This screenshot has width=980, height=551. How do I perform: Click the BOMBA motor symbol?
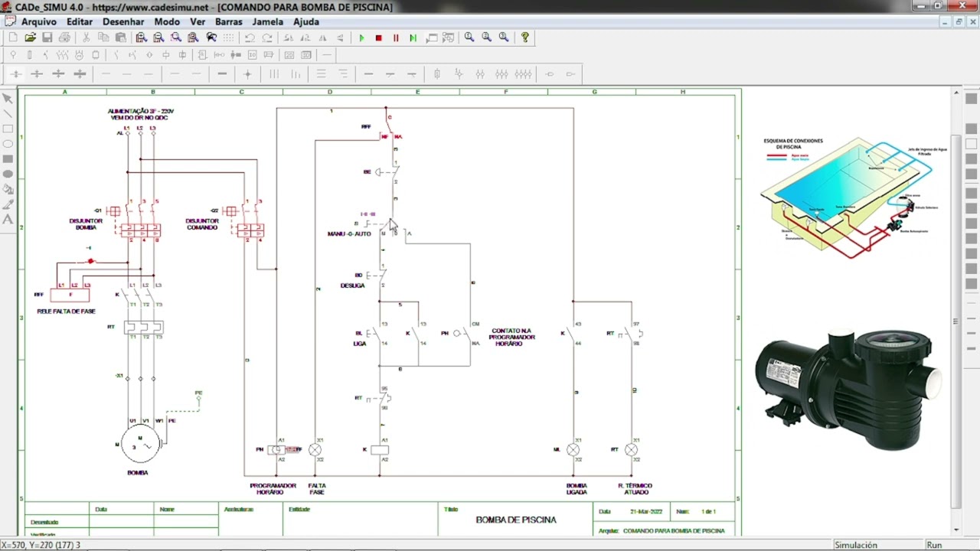pos(141,444)
